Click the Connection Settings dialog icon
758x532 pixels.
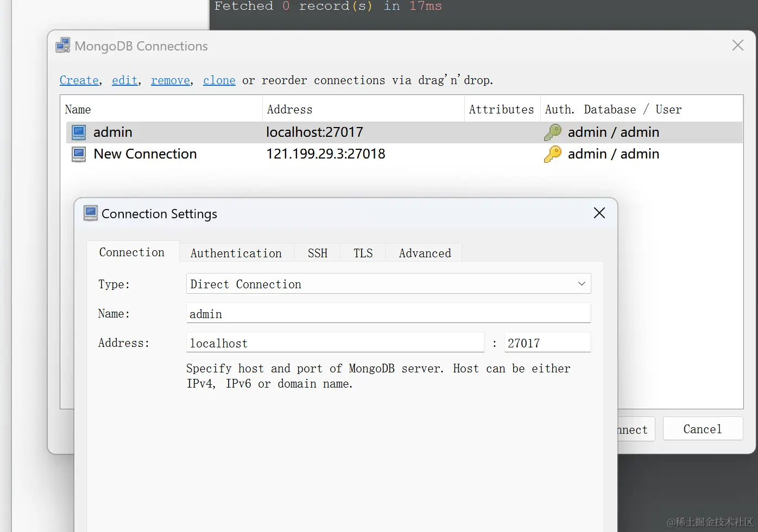91,213
